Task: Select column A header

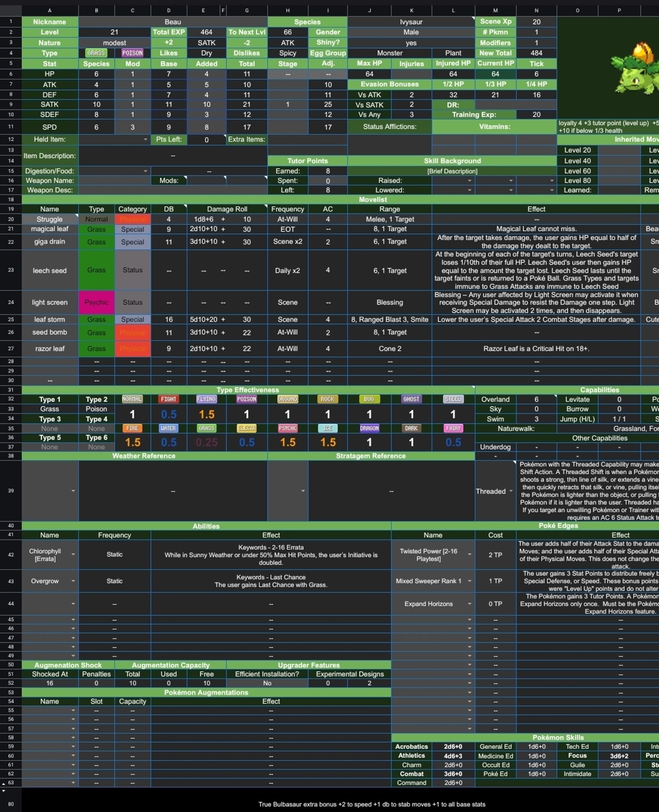Action: 50,11
